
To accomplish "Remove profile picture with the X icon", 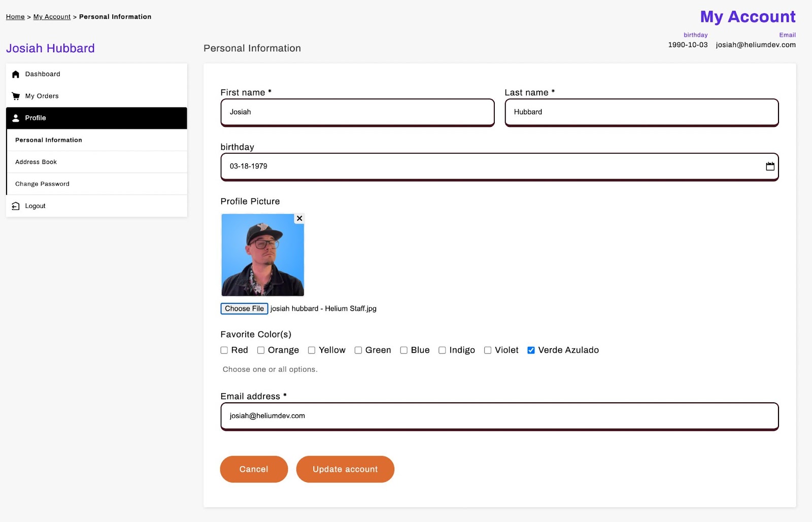I will click(299, 218).
